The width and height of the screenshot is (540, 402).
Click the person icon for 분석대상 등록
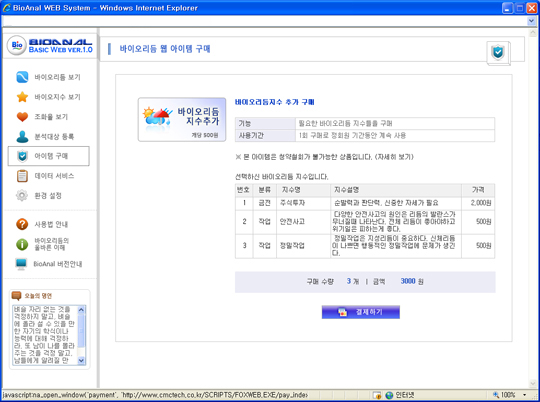tap(22, 136)
